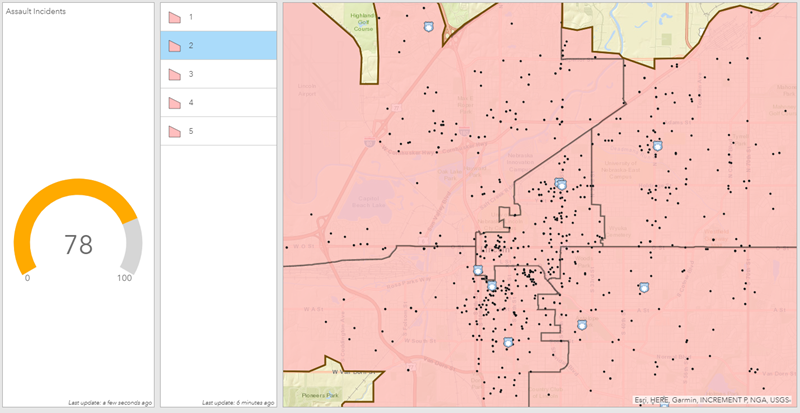Click gauge panel 'Last update: a few seconds ago'
800x413 pixels.
[110, 403]
